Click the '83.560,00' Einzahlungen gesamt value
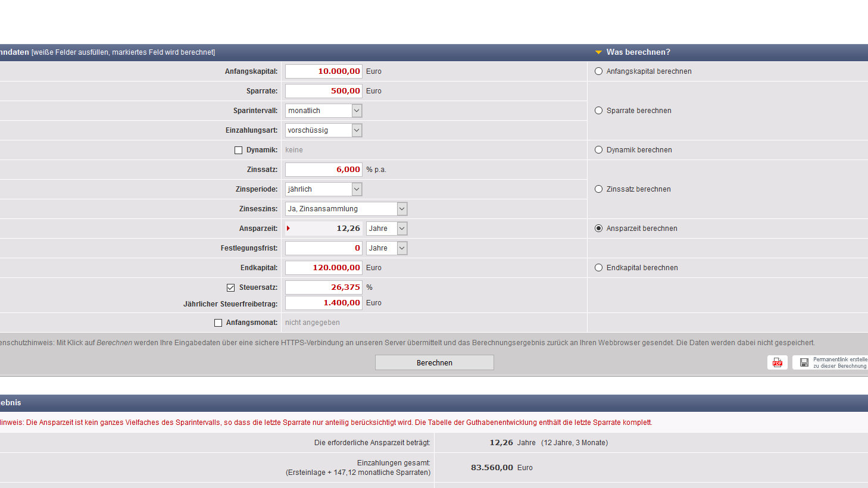 point(492,468)
